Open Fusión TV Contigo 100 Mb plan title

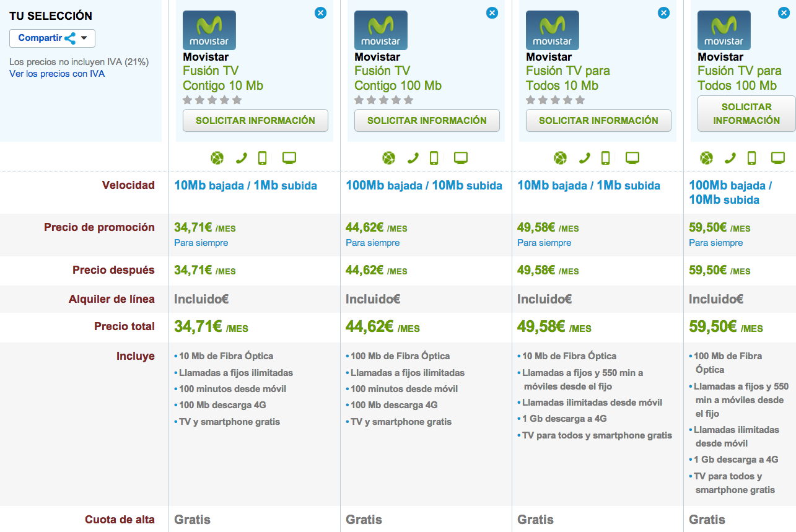click(398, 78)
